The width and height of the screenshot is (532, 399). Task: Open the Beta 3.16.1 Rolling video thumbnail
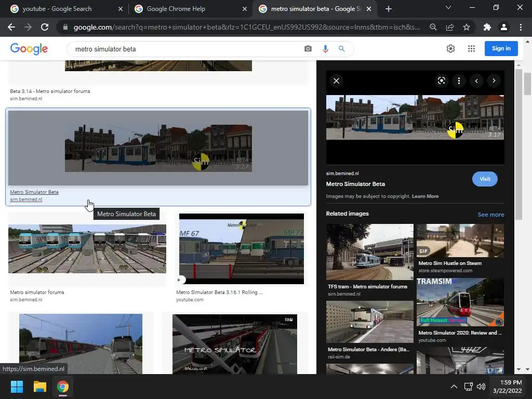click(x=242, y=249)
